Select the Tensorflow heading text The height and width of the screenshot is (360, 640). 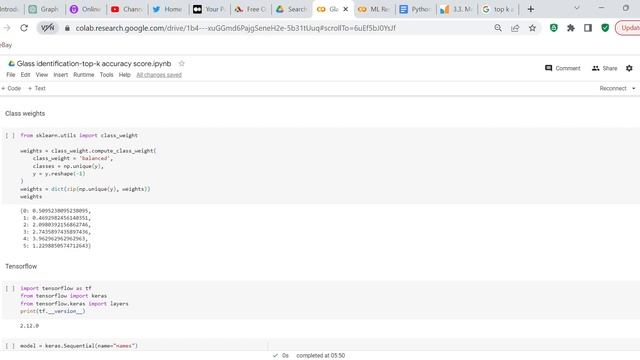(x=21, y=266)
